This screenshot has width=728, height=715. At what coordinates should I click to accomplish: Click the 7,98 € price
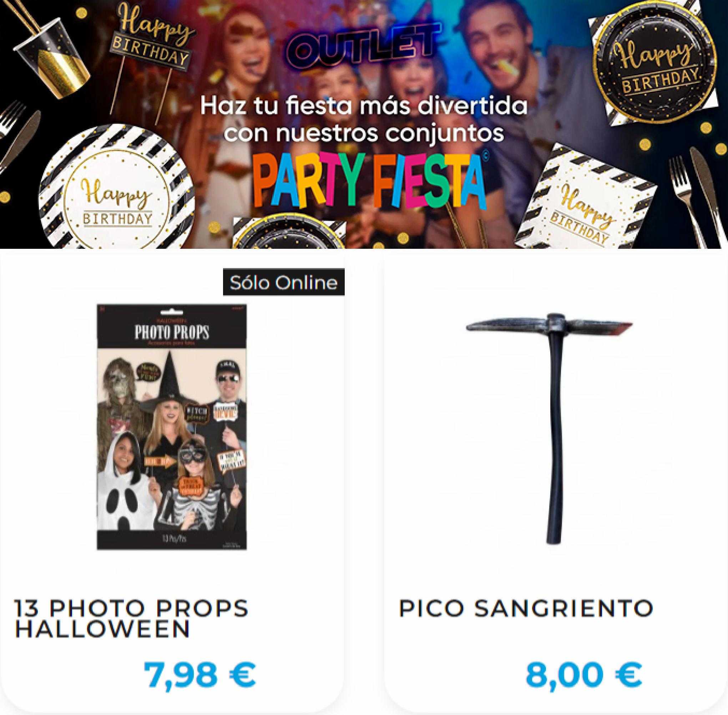click(200, 674)
